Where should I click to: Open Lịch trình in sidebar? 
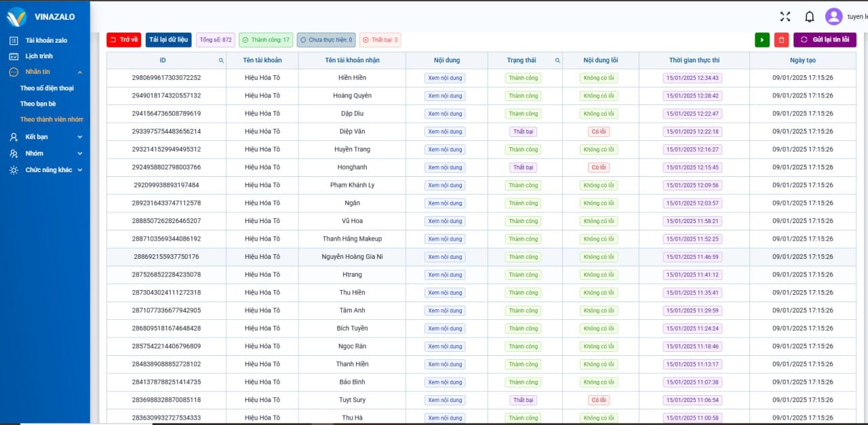point(39,56)
